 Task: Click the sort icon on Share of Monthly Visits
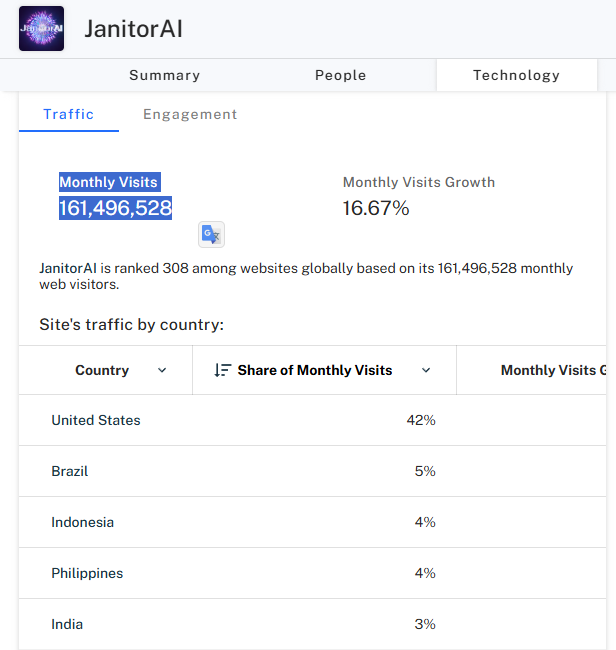click(223, 370)
